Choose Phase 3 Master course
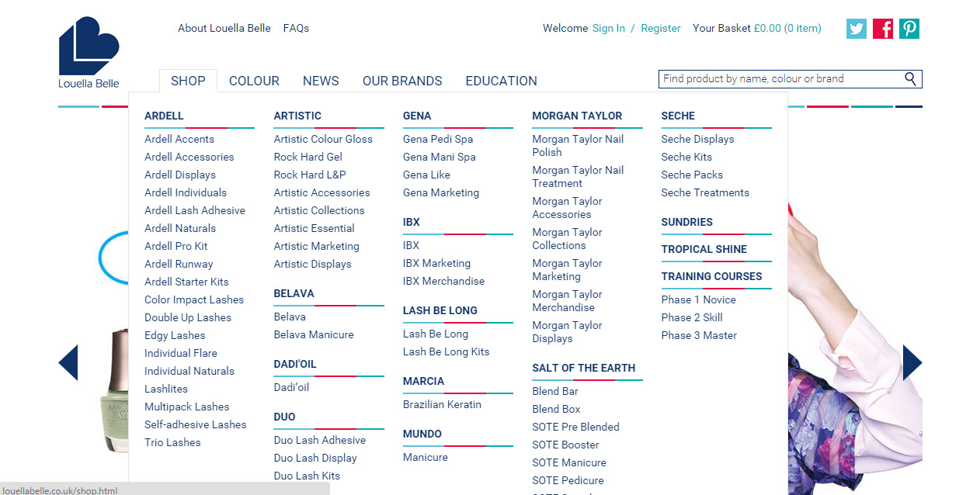 click(x=699, y=335)
